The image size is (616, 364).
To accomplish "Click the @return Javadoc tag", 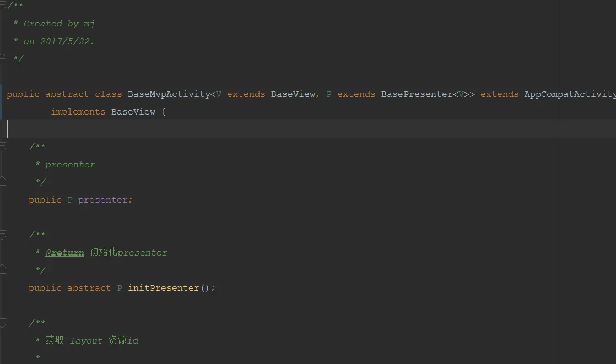I will [x=65, y=252].
